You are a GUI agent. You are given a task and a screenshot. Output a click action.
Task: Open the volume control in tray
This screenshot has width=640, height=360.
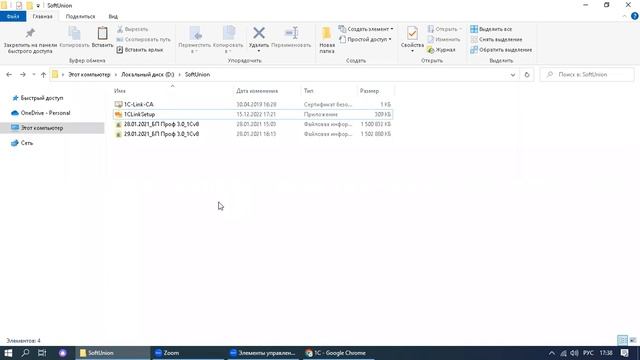pyautogui.click(x=574, y=353)
